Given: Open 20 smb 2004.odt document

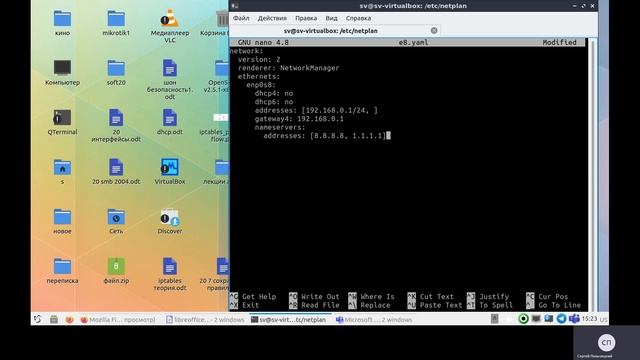Looking at the screenshot, I should [x=116, y=167].
